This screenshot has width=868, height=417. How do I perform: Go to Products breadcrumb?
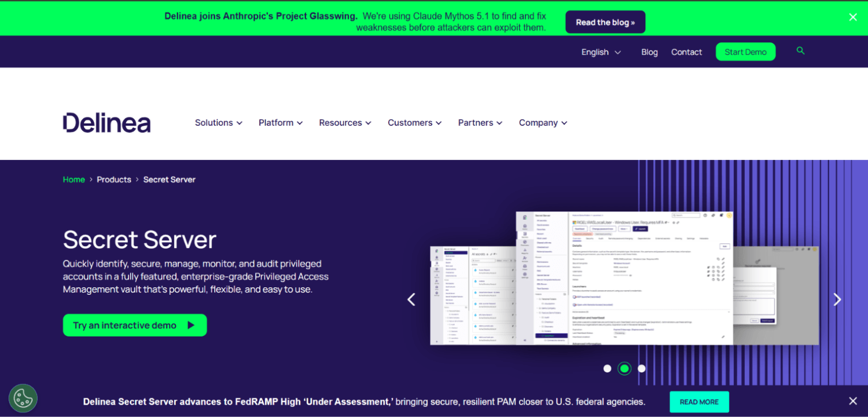[114, 180]
